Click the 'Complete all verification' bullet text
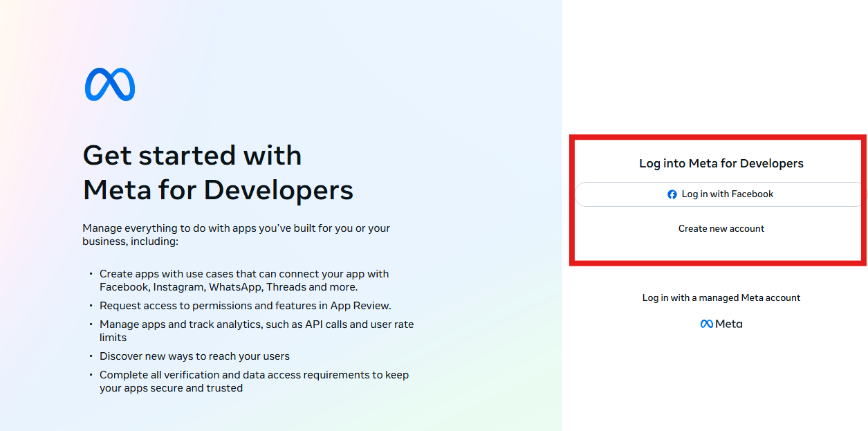The width and height of the screenshot is (868, 431). point(254,381)
